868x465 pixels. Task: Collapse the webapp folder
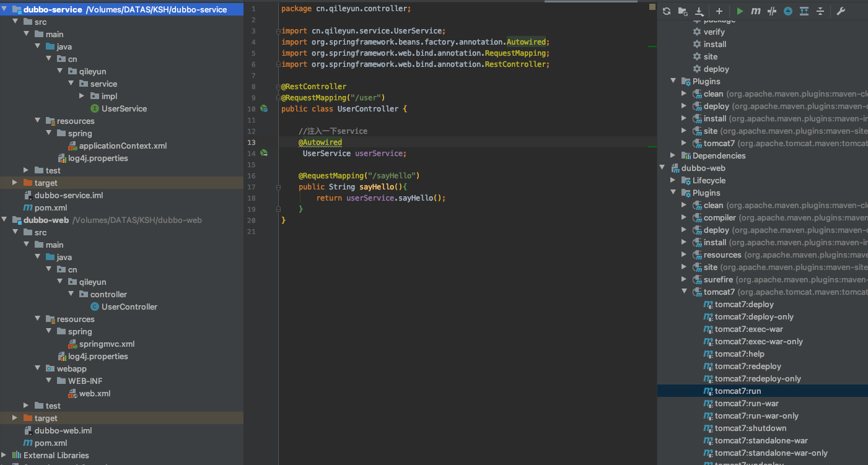click(37, 368)
